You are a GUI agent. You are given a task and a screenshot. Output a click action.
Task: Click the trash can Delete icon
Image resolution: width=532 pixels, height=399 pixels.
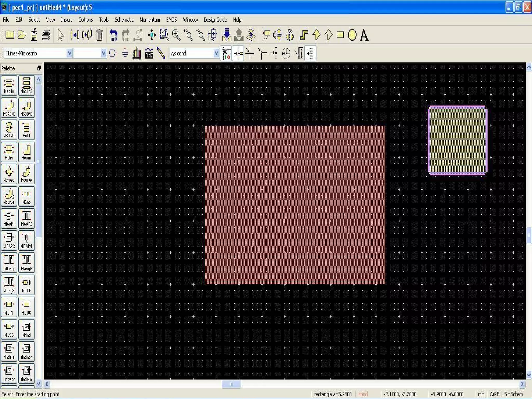coord(99,35)
